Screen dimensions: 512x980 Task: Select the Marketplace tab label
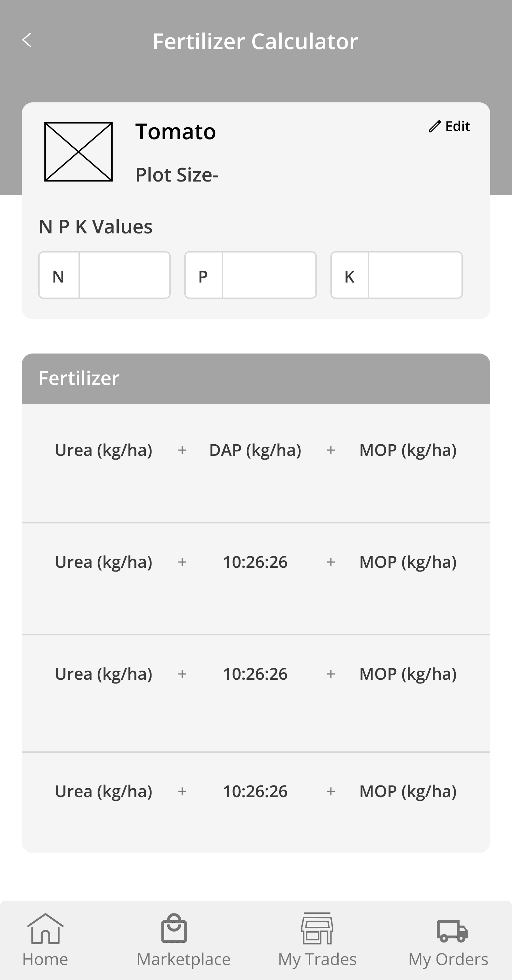pos(184,959)
